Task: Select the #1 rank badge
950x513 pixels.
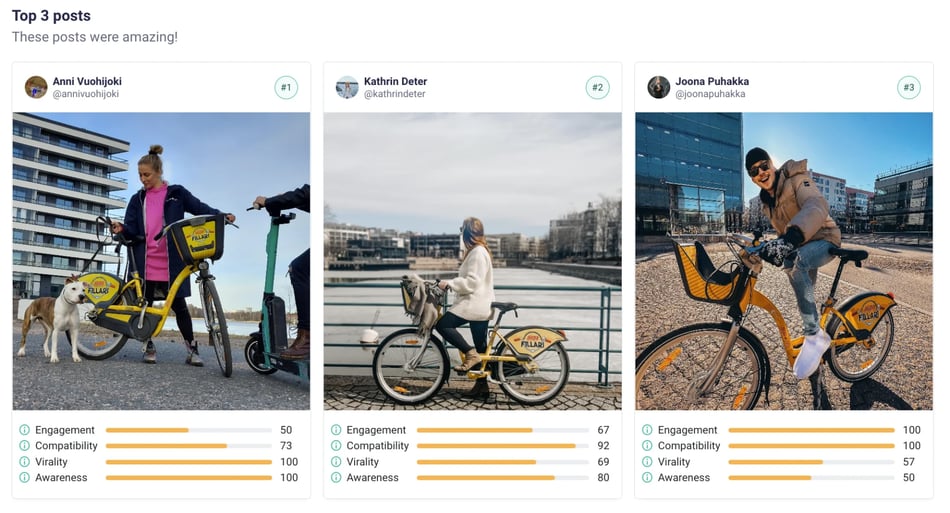Action: tap(286, 87)
